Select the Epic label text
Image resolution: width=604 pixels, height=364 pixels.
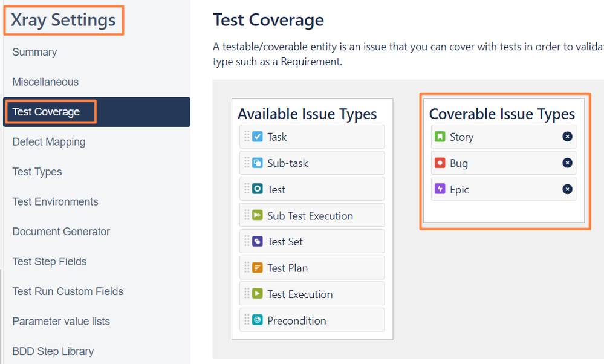[459, 190]
